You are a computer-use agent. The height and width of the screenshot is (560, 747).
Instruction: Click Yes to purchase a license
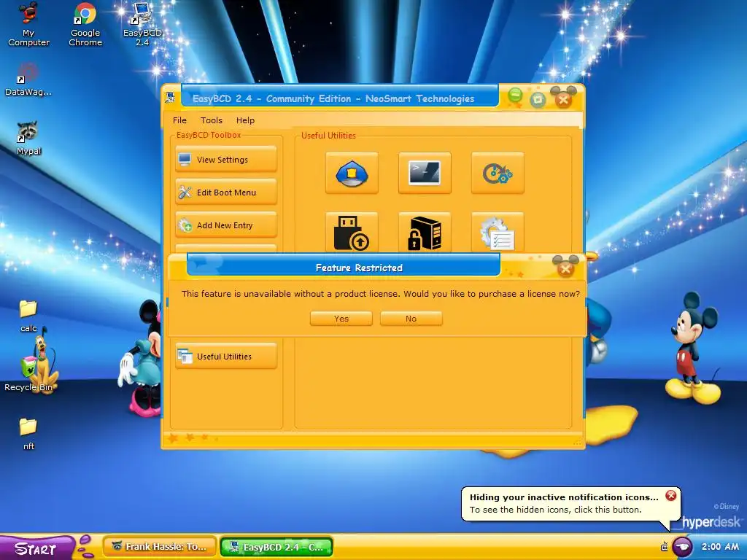coord(341,319)
